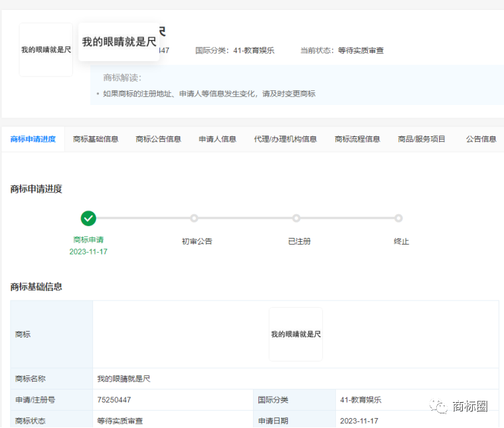Click the 41-教育娱乐 classification cell
The image size is (504, 428).
pos(361,400)
